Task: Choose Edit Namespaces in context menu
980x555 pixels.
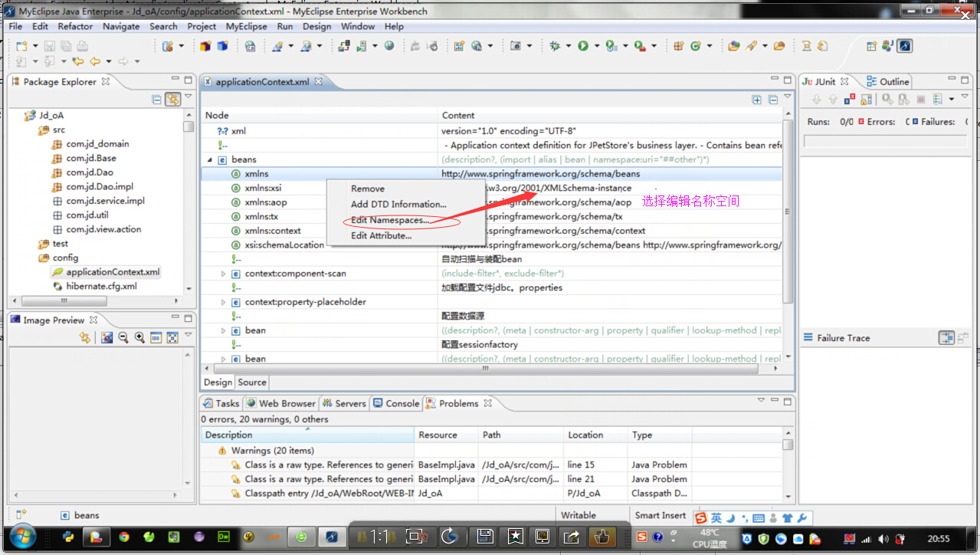Action: 390,220
